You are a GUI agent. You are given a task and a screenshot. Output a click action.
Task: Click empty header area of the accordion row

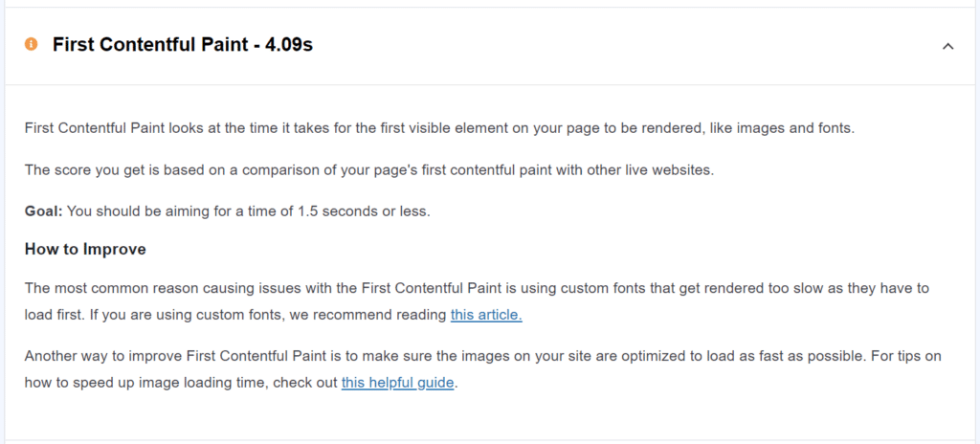pyautogui.click(x=622, y=45)
